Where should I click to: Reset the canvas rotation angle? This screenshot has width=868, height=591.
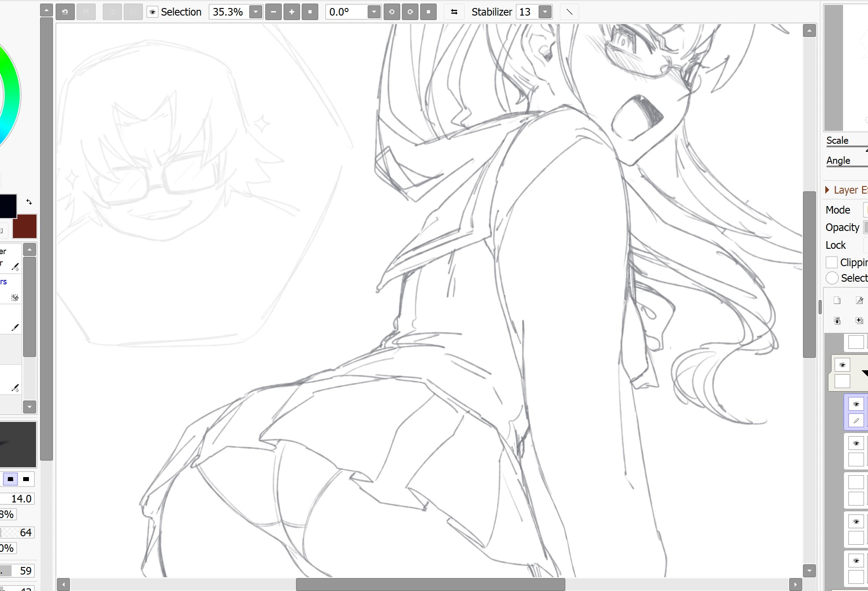point(428,12)
